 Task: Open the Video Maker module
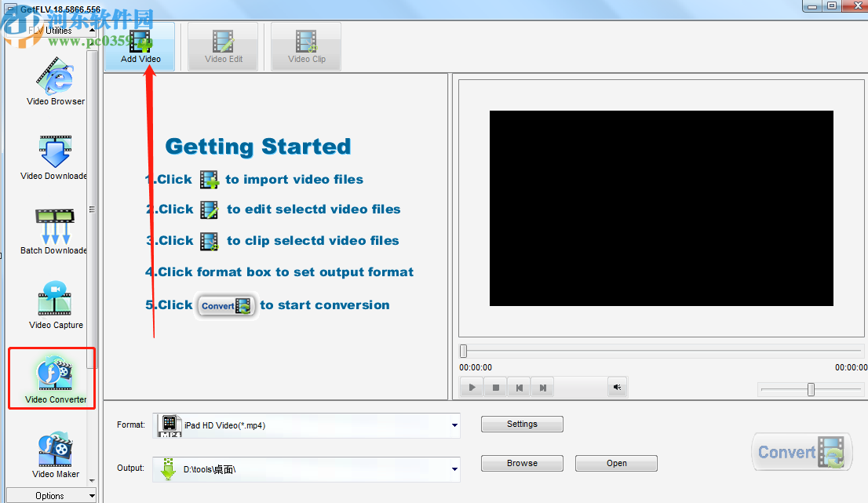pyautogui.click(x=56, y=455)
